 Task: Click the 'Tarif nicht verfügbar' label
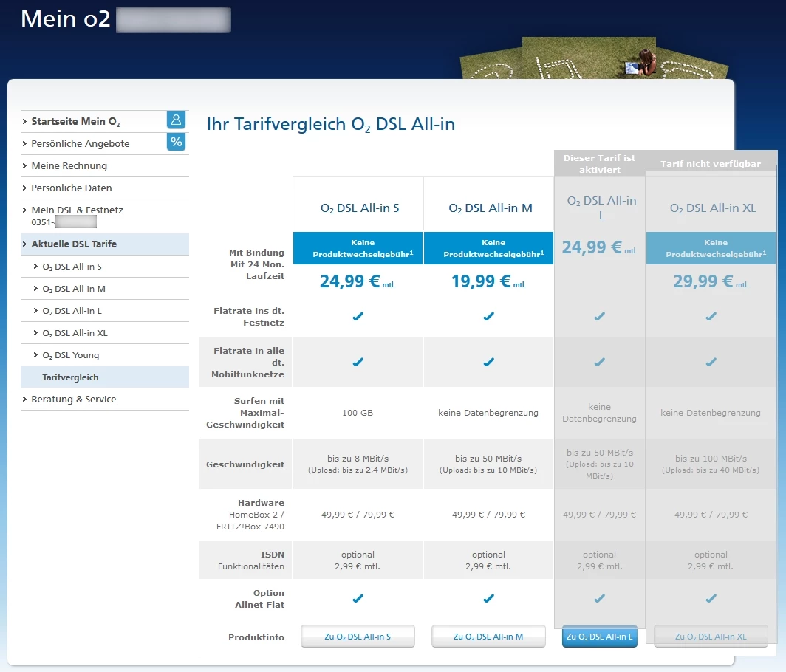coord(711,164)
